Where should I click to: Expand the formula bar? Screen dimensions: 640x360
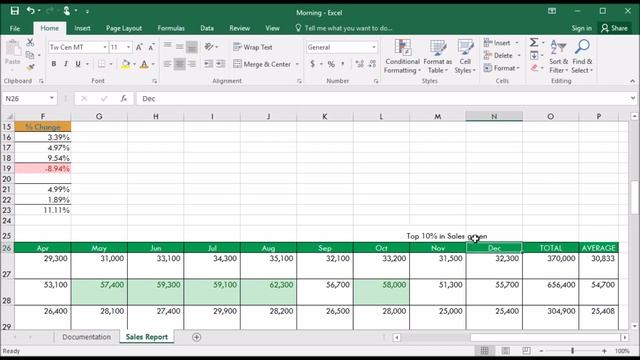[633, 98]
